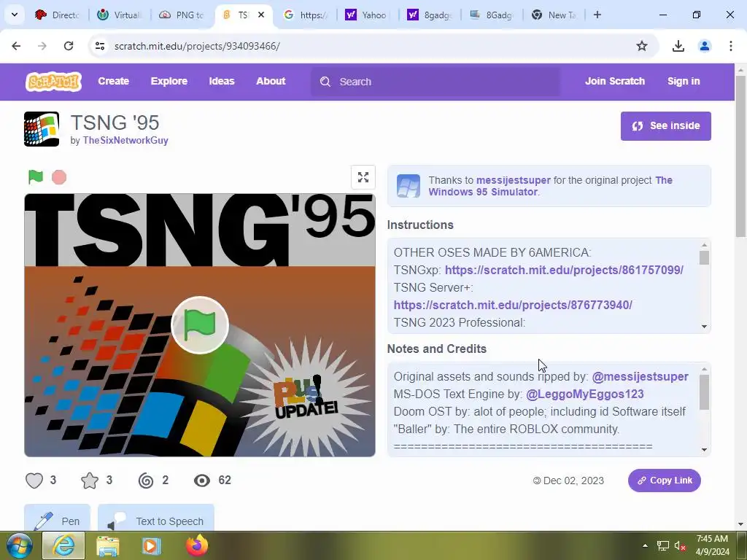Click Sign in

684,81
